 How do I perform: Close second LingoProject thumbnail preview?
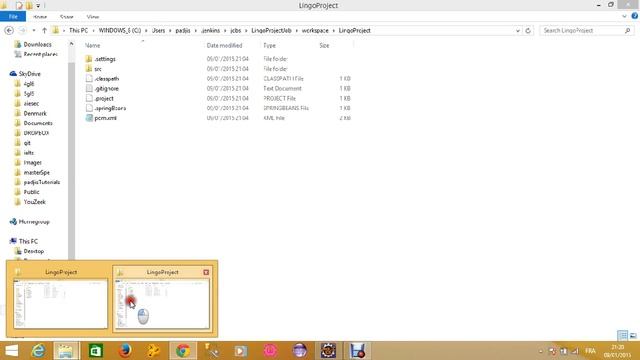206,272
